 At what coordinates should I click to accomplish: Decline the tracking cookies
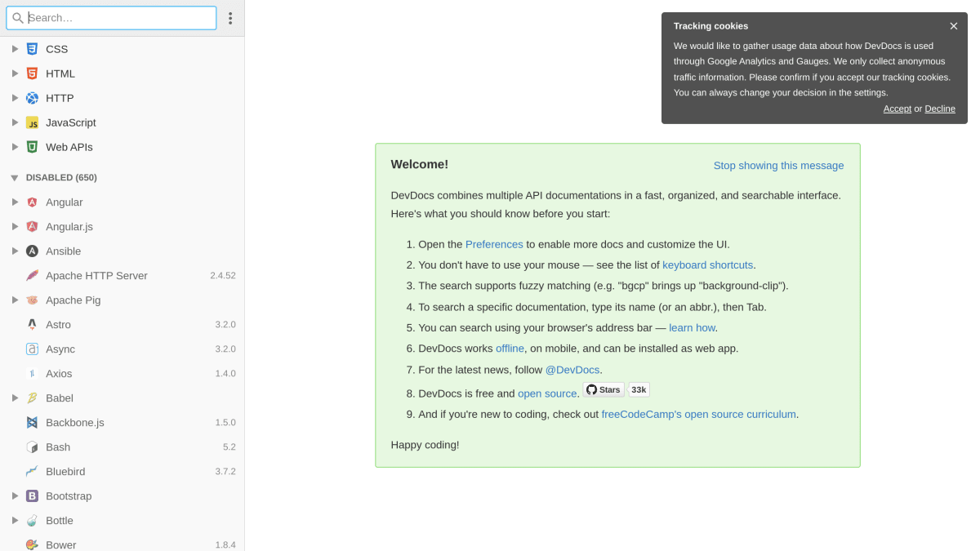pyautogui.click(x=940, y=109)
